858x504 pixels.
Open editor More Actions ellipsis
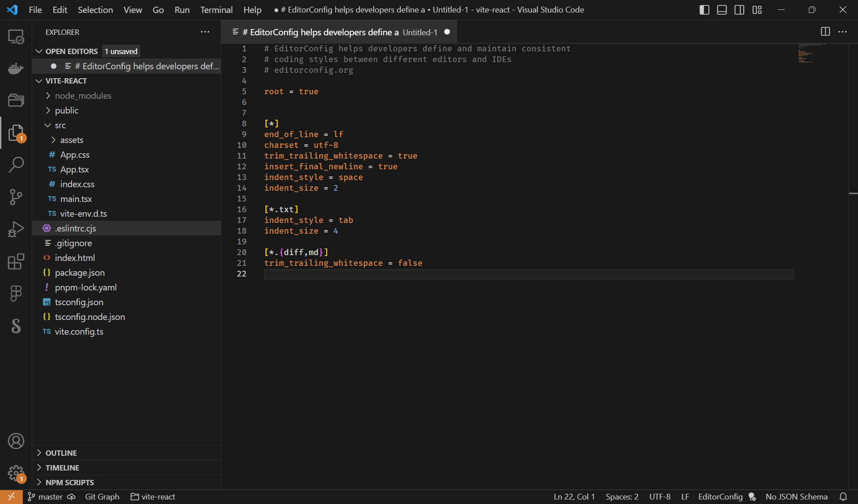click(x=843, y=32)
